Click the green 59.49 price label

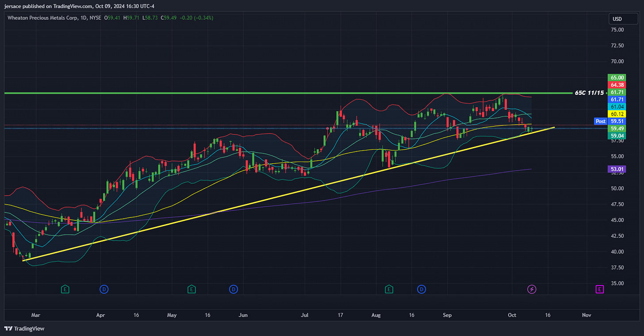pyautogui.click(x=617, y=128)
